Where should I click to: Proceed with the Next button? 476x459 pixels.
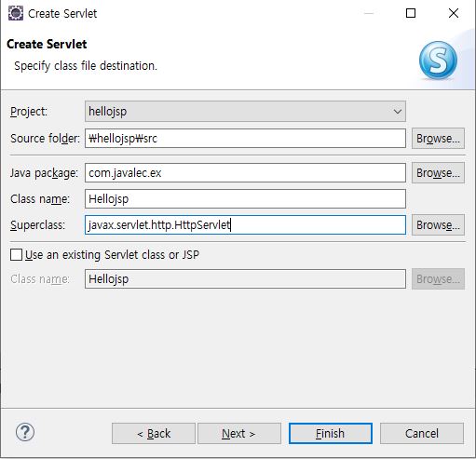(x=239, y=433)
